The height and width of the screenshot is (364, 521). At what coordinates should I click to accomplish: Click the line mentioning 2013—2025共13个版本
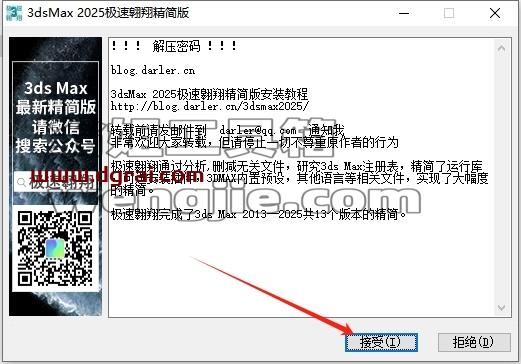click(259, 214)
